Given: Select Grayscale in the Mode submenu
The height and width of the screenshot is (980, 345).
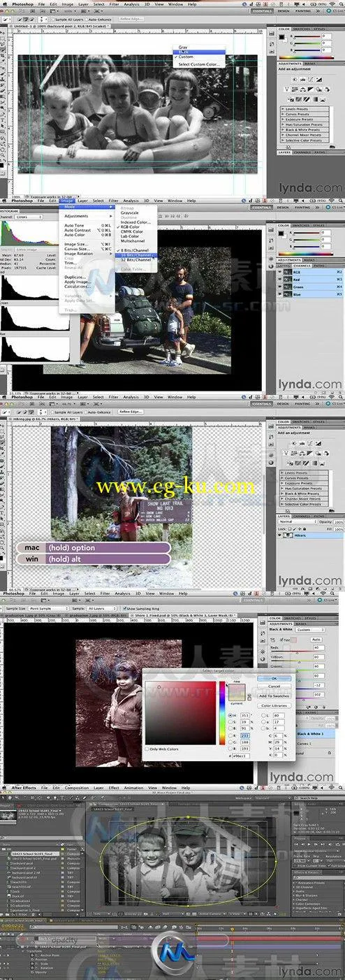Looking at the screenshot, I should (130, 212).
